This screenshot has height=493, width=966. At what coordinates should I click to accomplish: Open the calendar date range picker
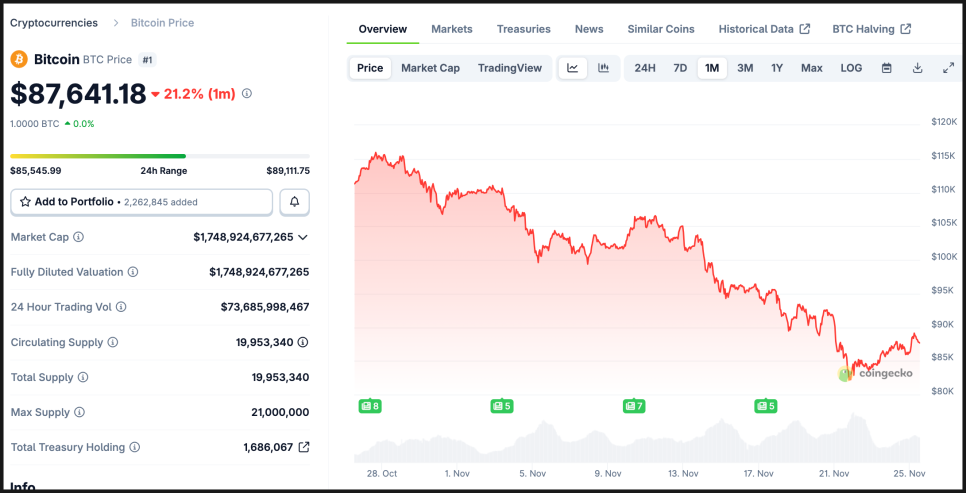[886, 68]
